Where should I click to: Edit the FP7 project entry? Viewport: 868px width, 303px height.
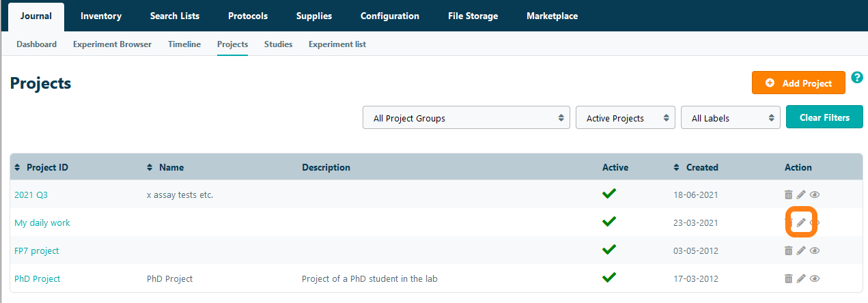coord(801,250)
